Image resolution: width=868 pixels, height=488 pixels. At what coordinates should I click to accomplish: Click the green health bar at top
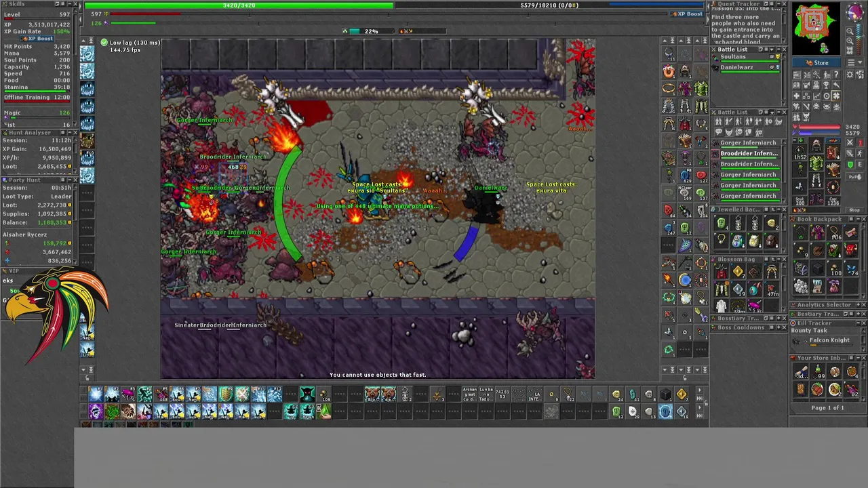pyautogui.click(x=239, y=5)
